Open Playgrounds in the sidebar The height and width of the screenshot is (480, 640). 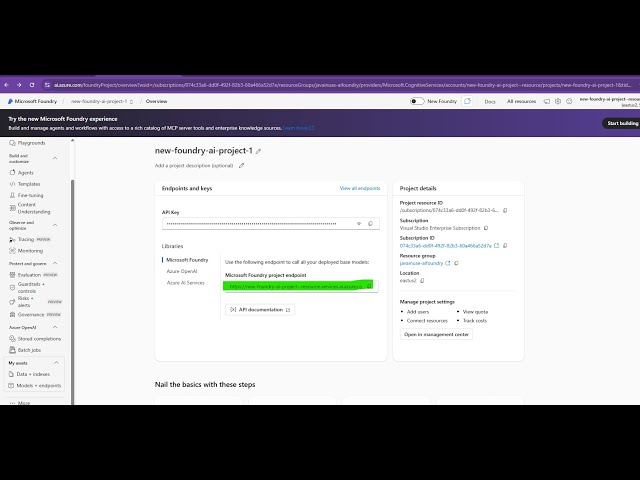click(27, 143)
